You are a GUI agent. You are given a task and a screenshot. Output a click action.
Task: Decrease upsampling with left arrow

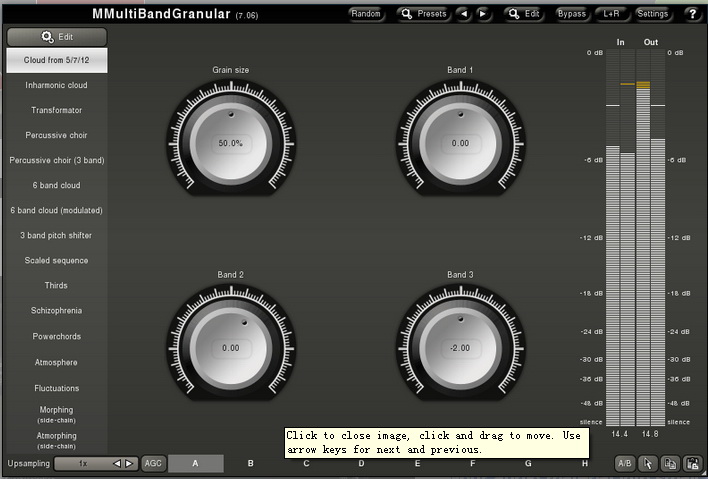pyautogui.click(x=117, y=463)
